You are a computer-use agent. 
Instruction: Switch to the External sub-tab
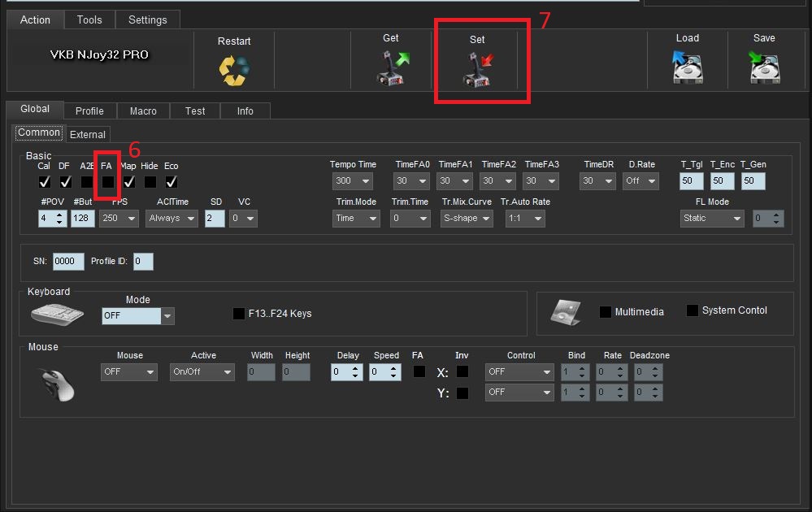(88, 134)
